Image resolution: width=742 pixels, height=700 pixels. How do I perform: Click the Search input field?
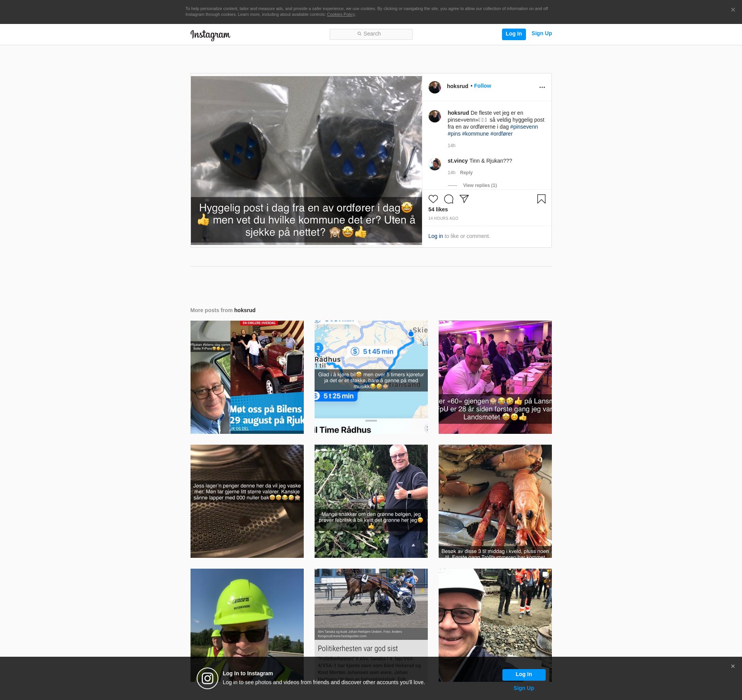pos(371,34)
